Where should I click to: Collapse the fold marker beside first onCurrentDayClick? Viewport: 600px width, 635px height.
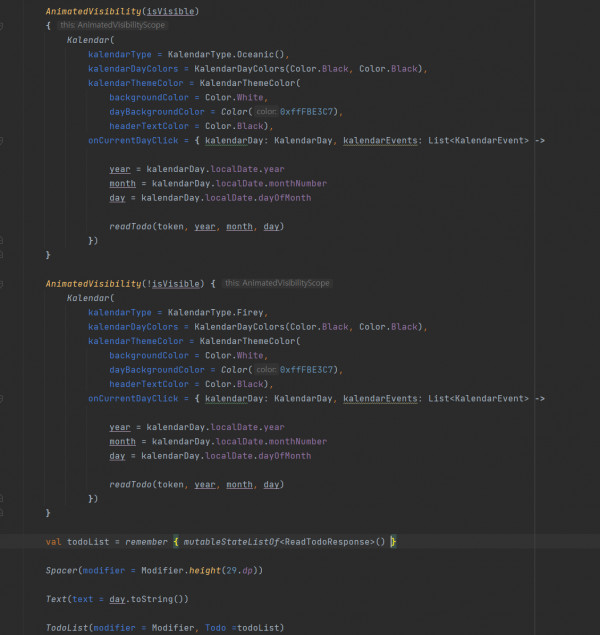point(2,141)
